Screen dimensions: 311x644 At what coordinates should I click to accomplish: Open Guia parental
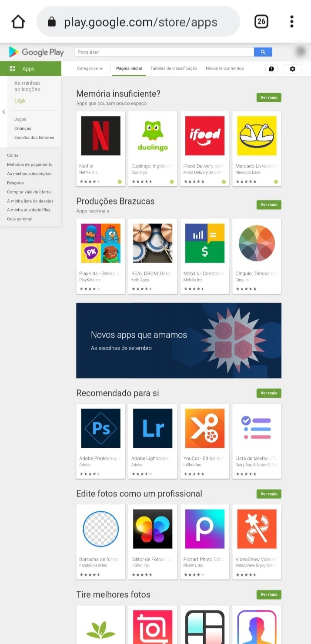coord(20,219)
